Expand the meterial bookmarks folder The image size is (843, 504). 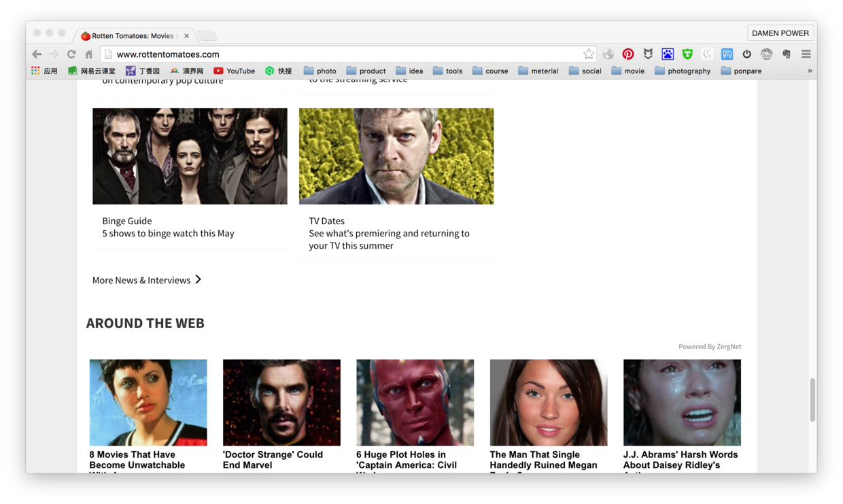[x=538, y=71]
